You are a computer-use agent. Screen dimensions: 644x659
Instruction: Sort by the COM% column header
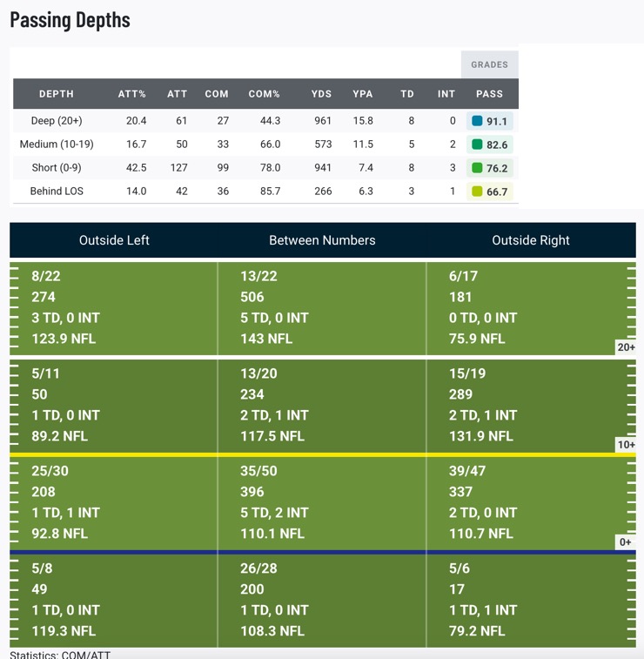(264, 94)
